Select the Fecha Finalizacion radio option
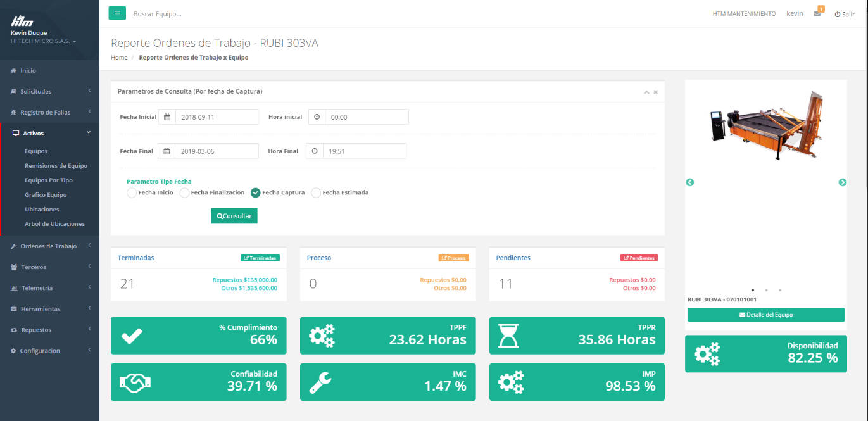868x421 pixels. point(184,192)
